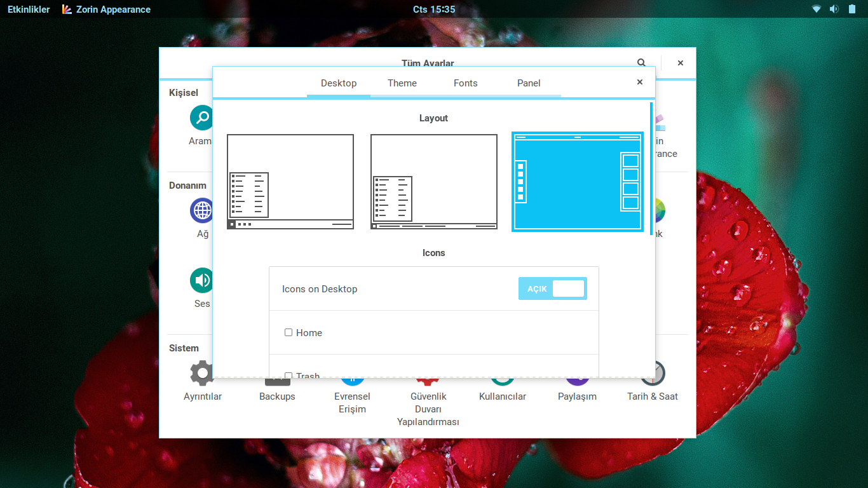Click the Evrensel Erişim label
Screen dimensions: 868x488
pos(352,403)
